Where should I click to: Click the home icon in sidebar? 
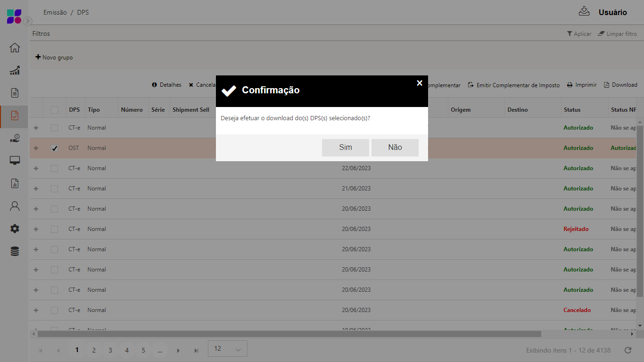tap(15, 48)
